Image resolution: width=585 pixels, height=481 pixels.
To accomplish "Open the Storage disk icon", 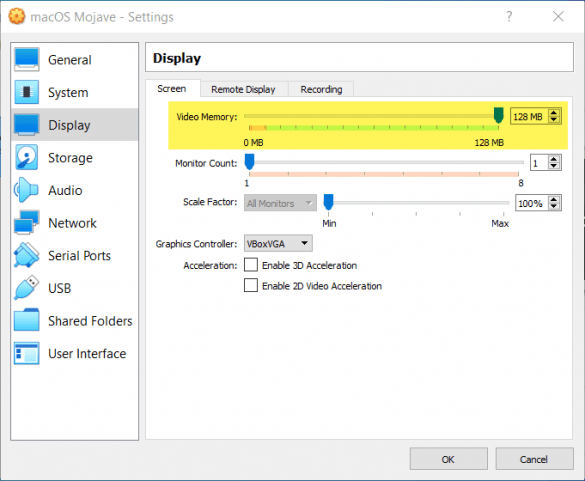I will point(26,157).
